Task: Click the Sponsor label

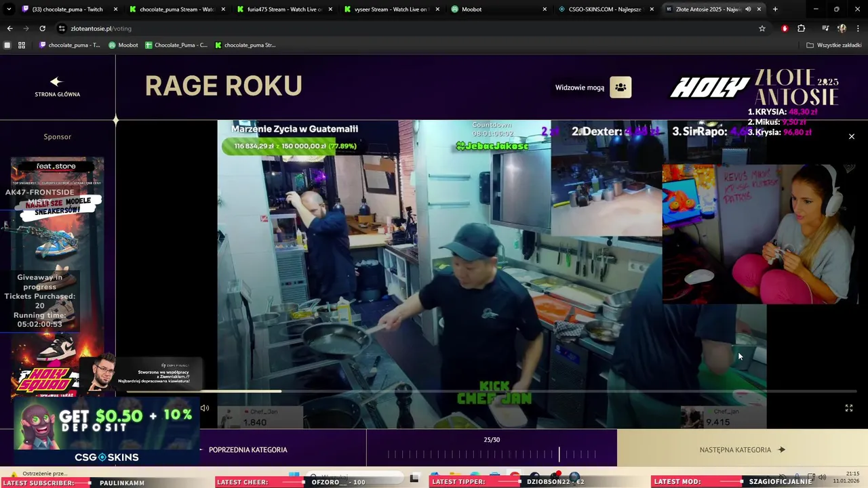Action: tap(58, 137)
